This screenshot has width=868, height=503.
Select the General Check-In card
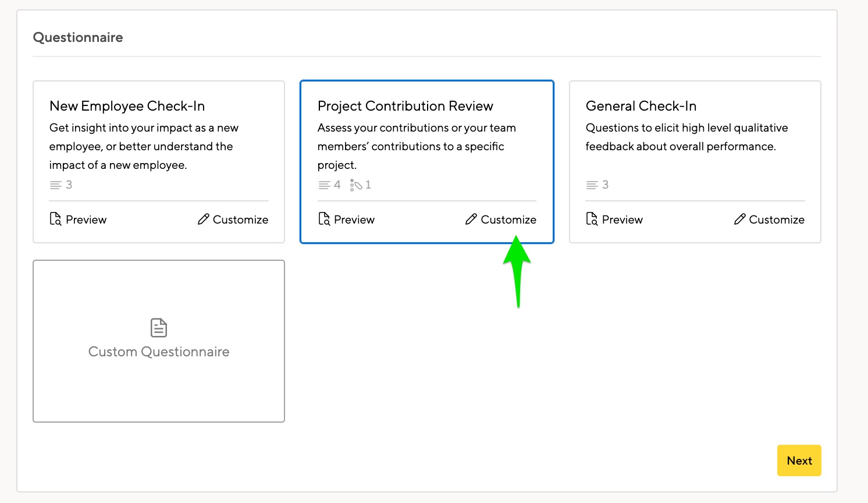[695, 140]
